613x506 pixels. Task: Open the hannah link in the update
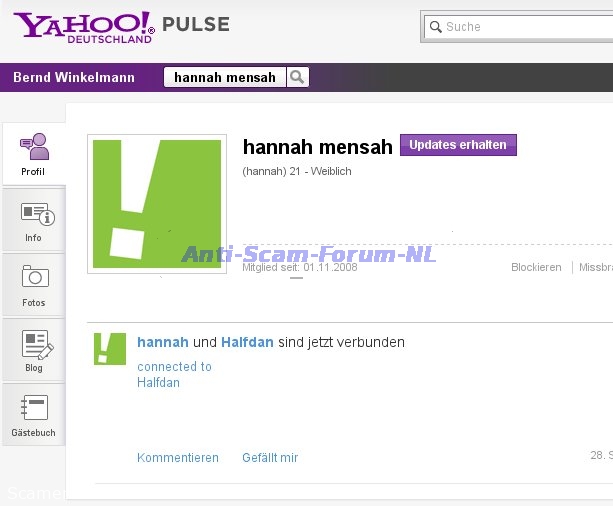point(162,342)
